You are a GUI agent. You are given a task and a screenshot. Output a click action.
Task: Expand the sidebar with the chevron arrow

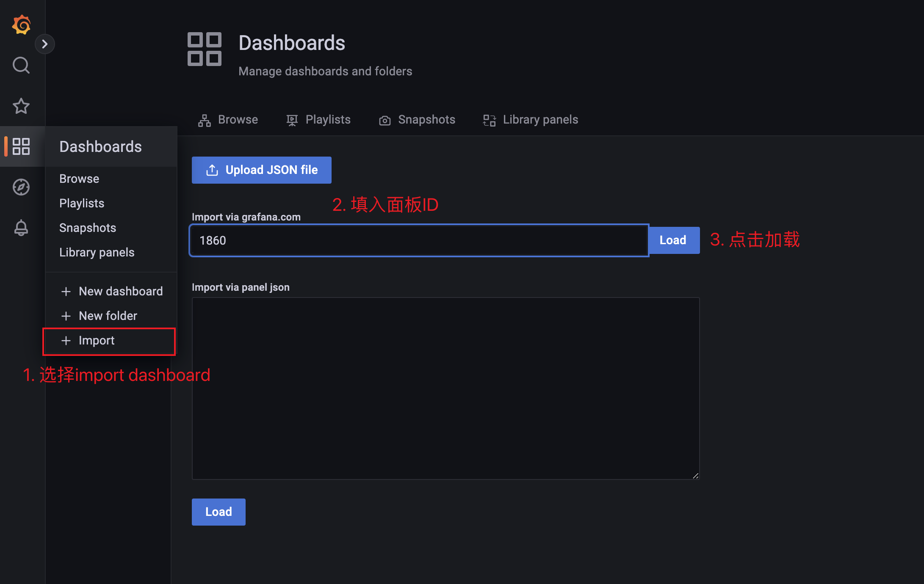coord(44,44)
